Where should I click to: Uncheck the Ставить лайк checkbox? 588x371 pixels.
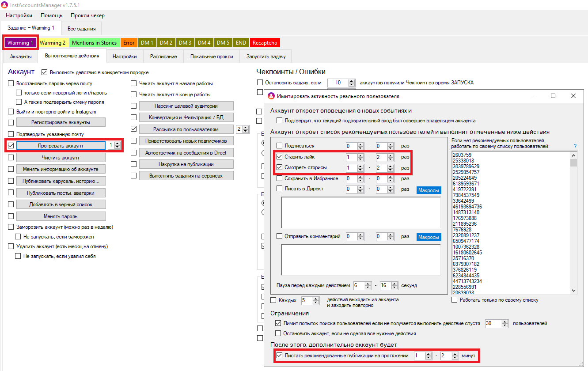point(279,156)
